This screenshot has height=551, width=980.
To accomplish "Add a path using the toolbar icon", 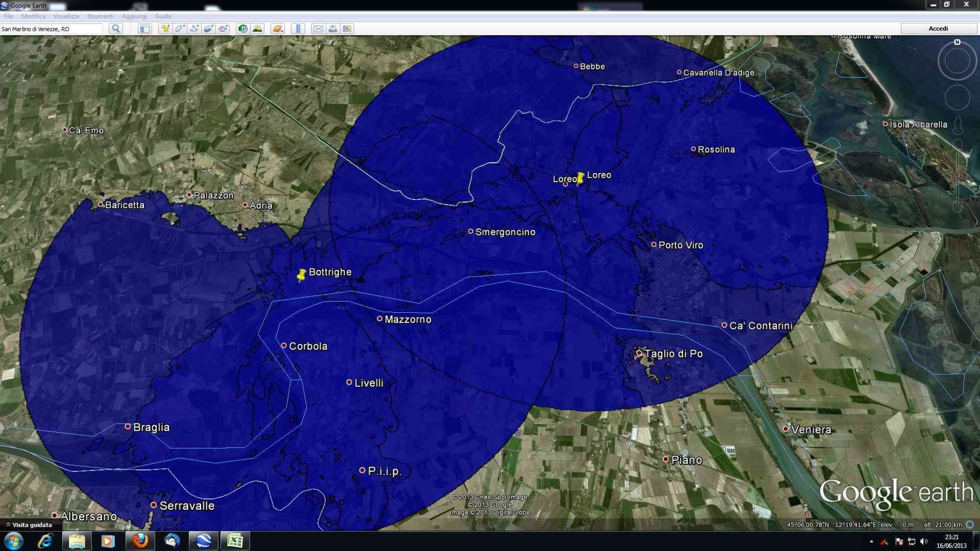I will point(194,29).
